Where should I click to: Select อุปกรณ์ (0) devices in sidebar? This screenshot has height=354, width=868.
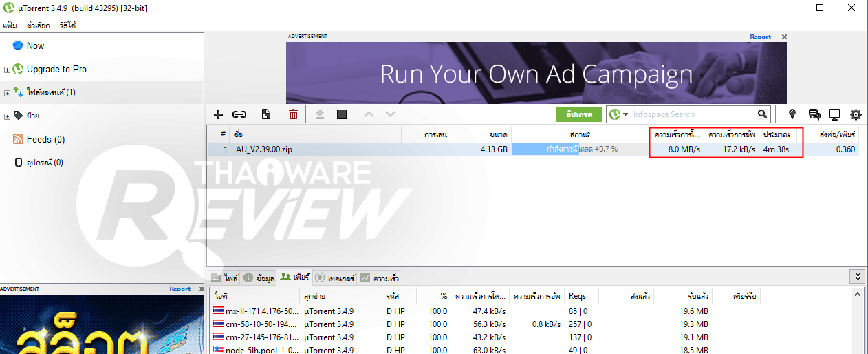pyautogui.click(x=45, y=163)
